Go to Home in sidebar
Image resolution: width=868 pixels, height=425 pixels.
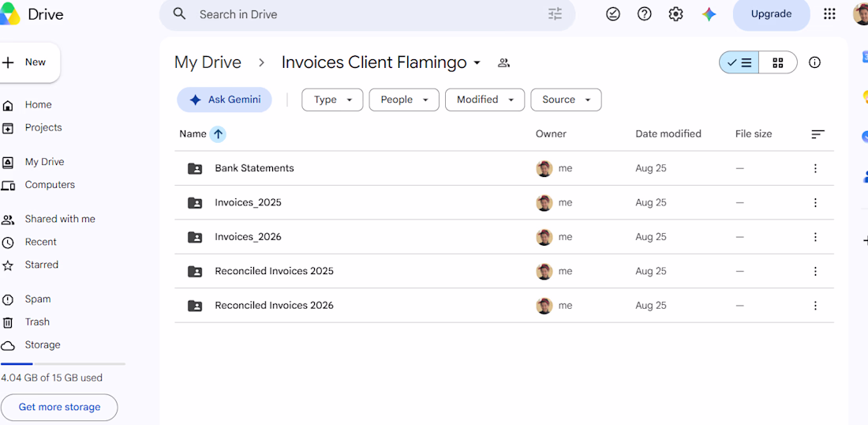point(38,105)
